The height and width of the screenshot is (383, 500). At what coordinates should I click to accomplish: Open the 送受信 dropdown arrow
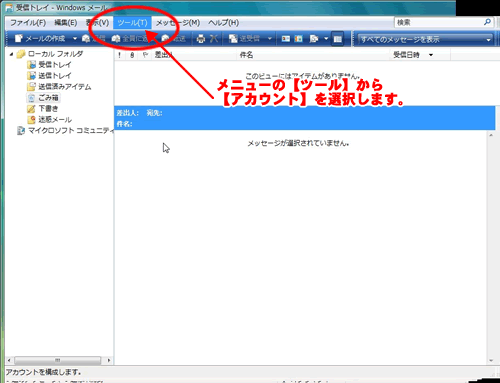tap(270, 39)
